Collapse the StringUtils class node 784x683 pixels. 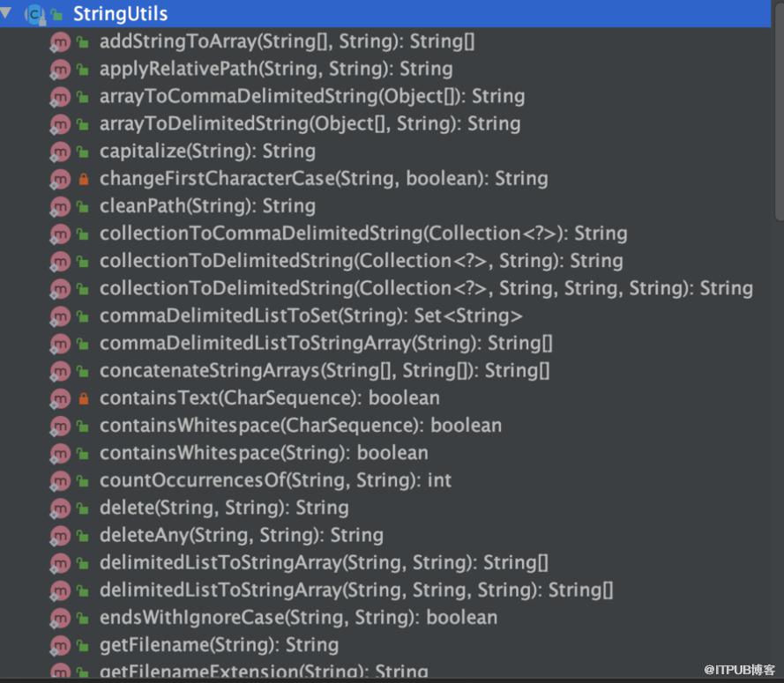[x=5, y=12]
